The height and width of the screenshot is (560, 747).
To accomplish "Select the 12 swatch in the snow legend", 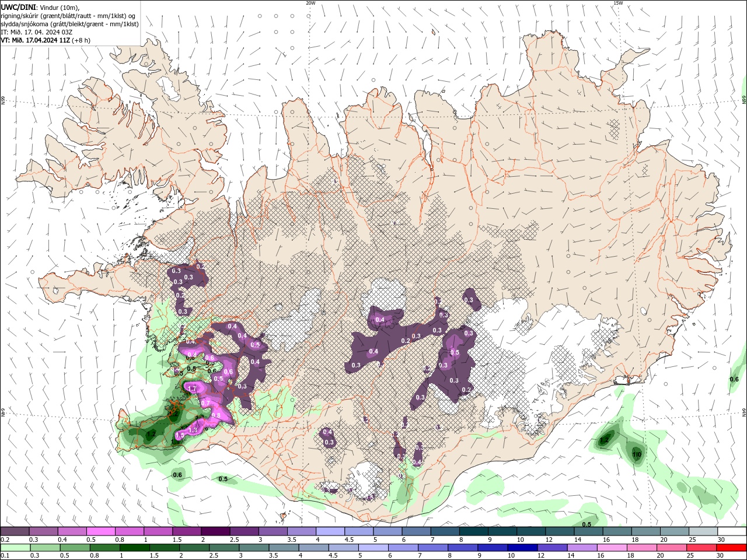I will (x=559, y=531).
